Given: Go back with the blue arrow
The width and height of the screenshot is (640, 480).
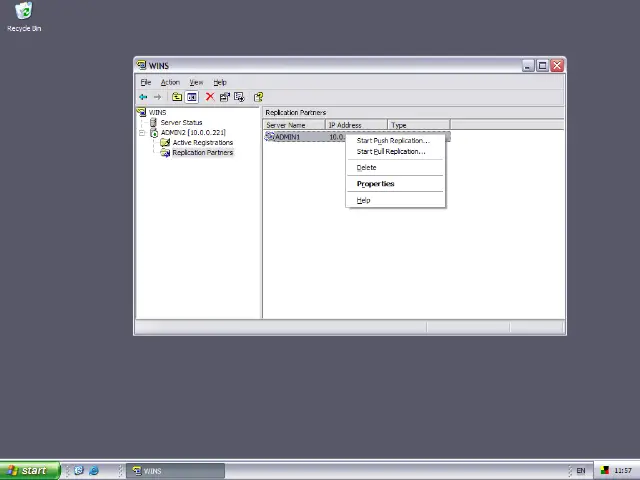Looking at the screenshot, I should 143,97.
